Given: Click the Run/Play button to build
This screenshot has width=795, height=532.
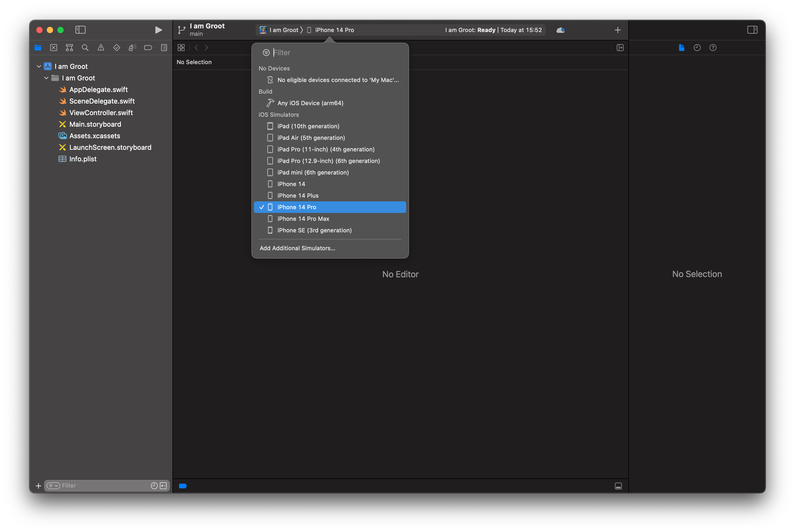Looking at the screenshot, I should pyautogui.click(x=157, y=29).
